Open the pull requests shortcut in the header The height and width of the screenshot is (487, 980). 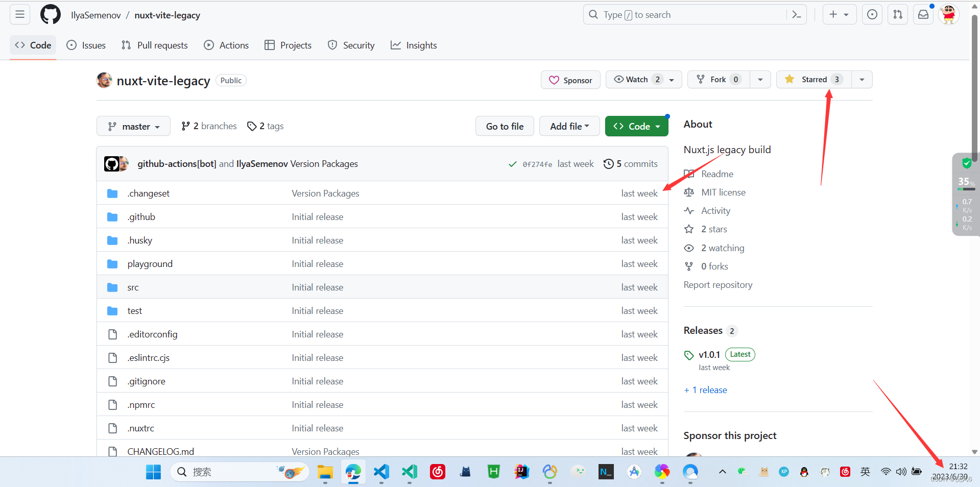898,15
